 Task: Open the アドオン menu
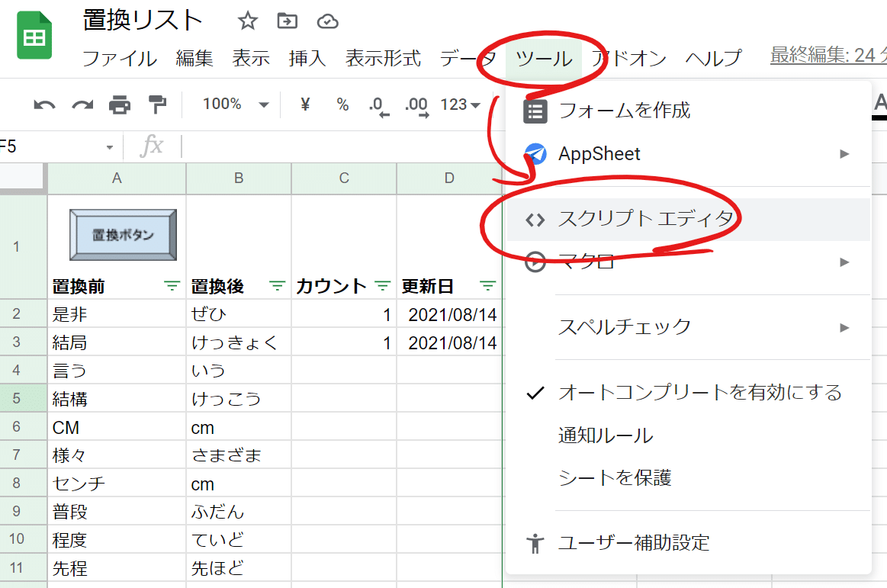coord(628,58)
